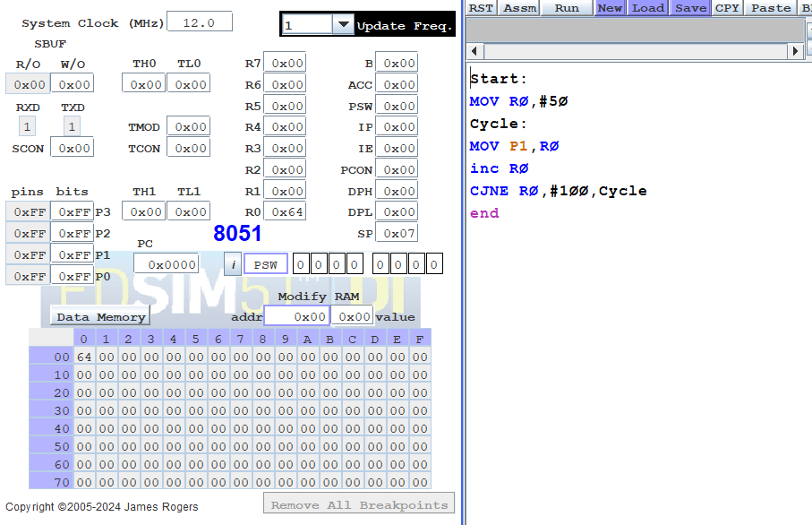Image resolution: width=812 pixels, height=525 pixels.
Task: Click the PSW register value field
Action: point(397,106)
